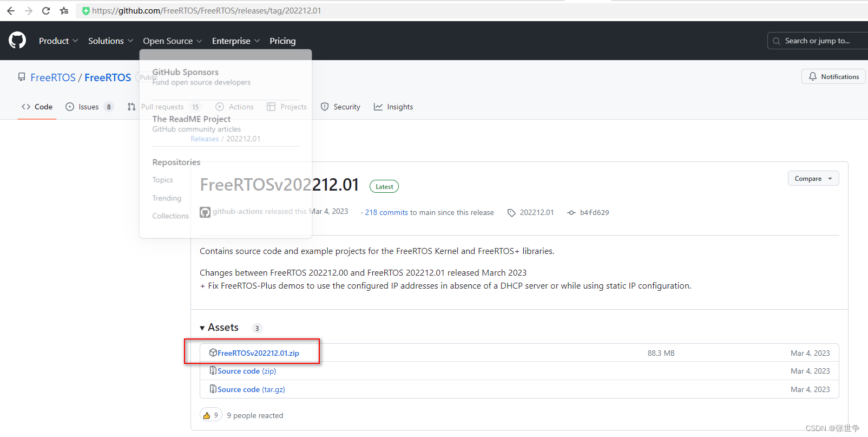The height and width of the screenshot is (437, 868).
Task: Open tag 202212.01 link
Action: tap(537, 213)
